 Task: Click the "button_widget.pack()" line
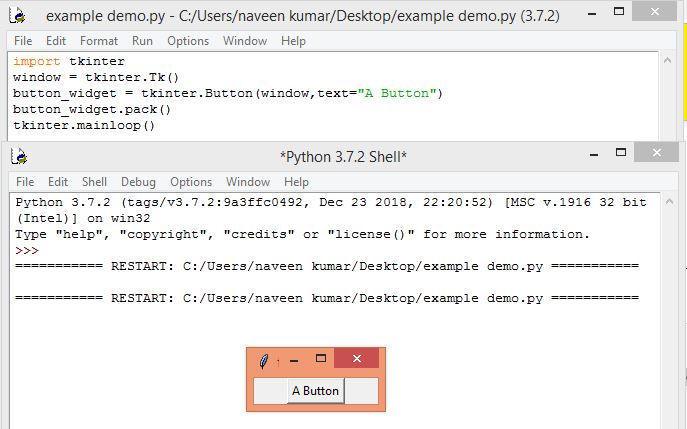point(92,110)
